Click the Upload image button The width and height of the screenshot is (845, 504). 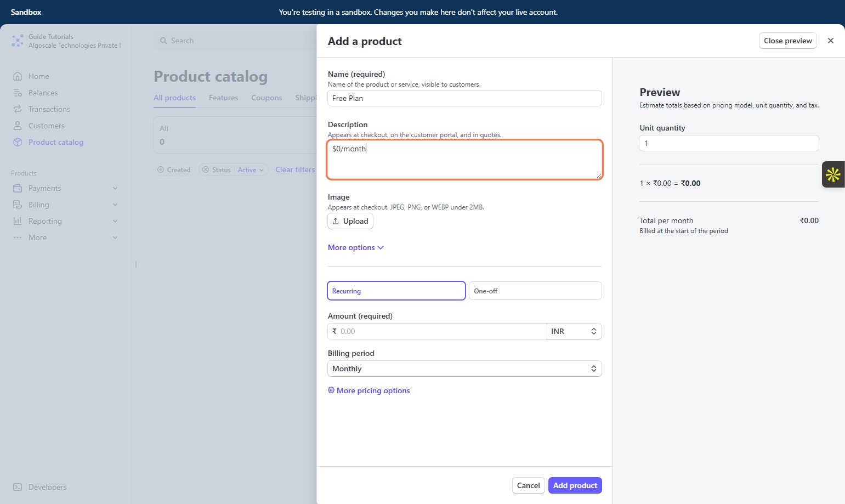pos(350,221)
